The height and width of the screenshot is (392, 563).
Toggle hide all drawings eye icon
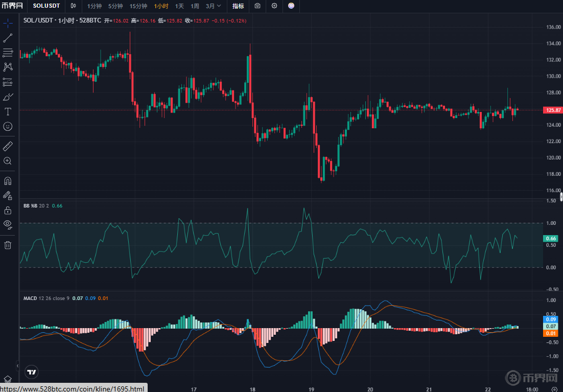[x=8, y=224]
